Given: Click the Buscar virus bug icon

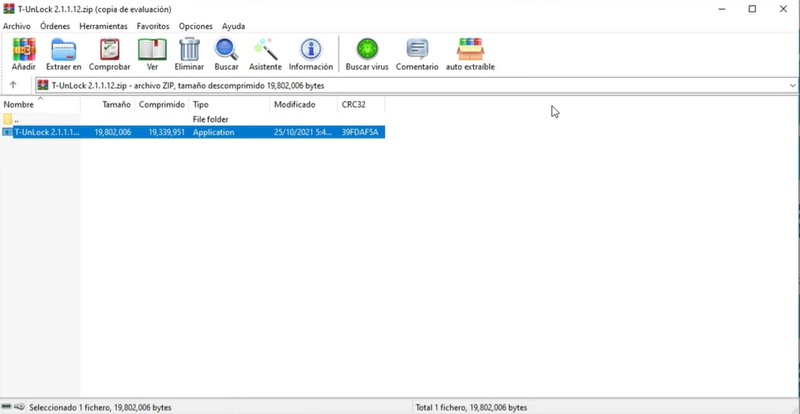Looking at the screenshot, I should pyautogui.click(x=367, y=50).
